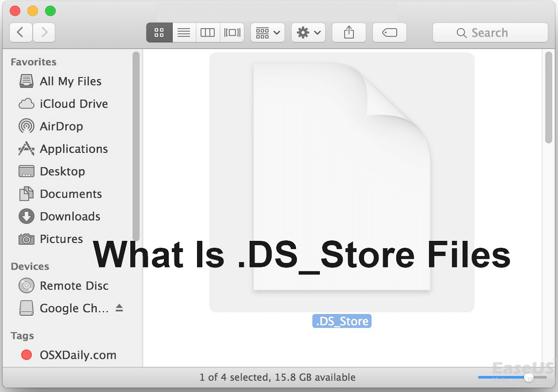
Task: Switch to Cover Flow view
Action: point(232,33)
